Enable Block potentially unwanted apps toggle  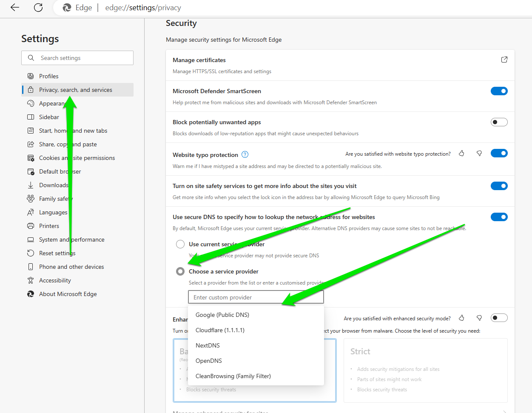pyautogui.click(x=499, y=122)
